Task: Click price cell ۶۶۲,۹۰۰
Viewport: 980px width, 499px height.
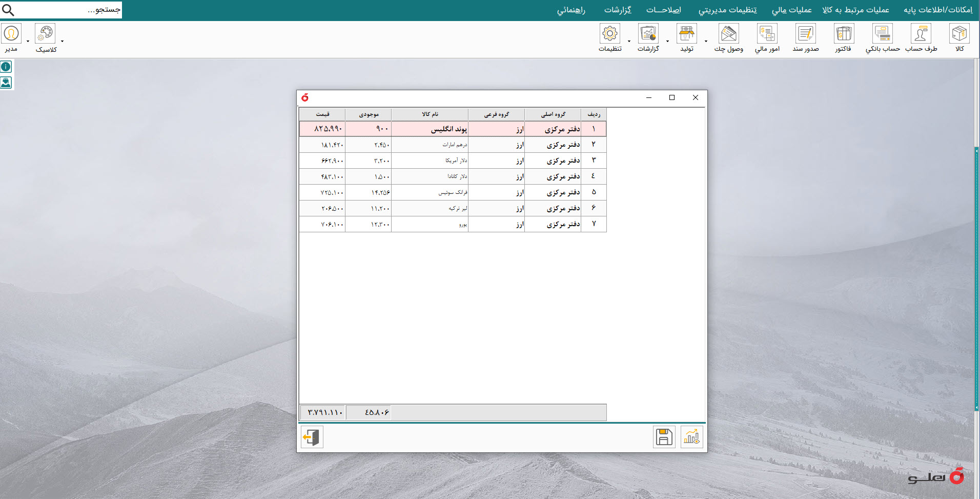Action: tap(322, 161)
